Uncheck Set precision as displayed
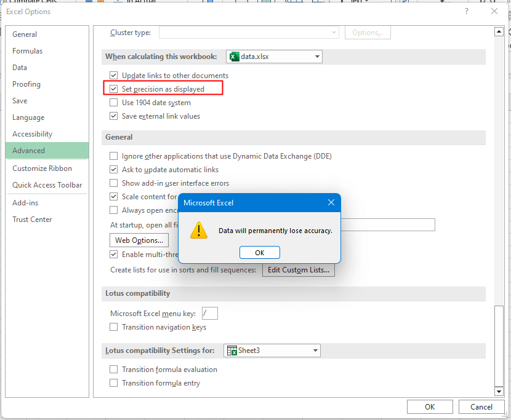This screenshot has width=511, height=420. pos(113,89)
